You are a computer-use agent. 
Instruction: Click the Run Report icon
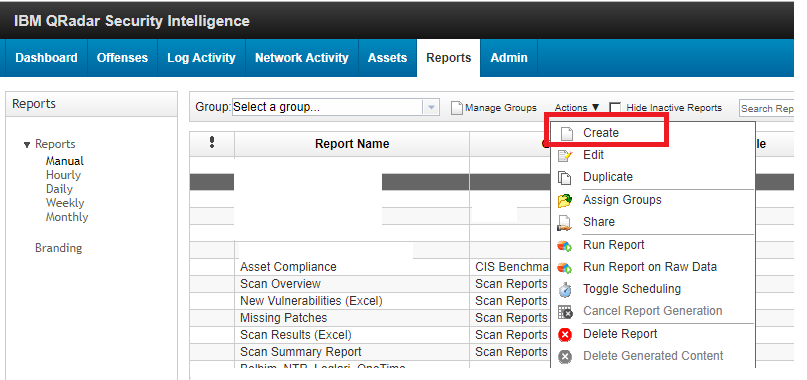[x=565, y=246]
